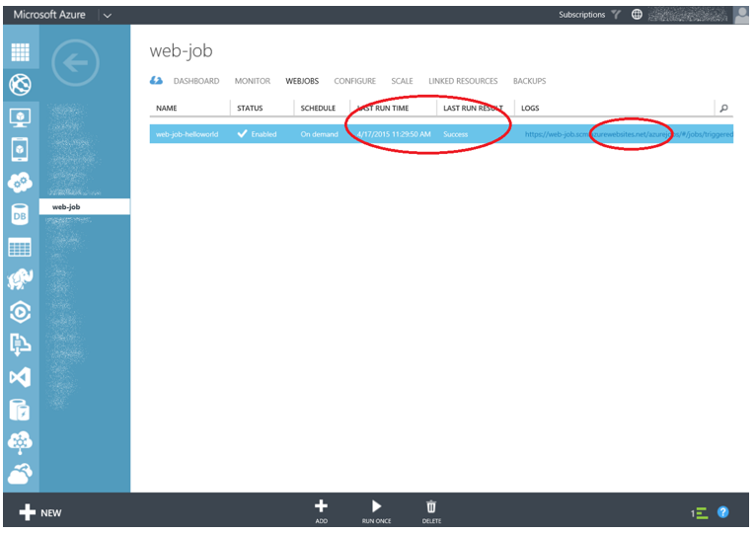Open the webjob logs URL link
Viewport: 756px width, 533px height.
pyautogui.click(x=628, y=134)
